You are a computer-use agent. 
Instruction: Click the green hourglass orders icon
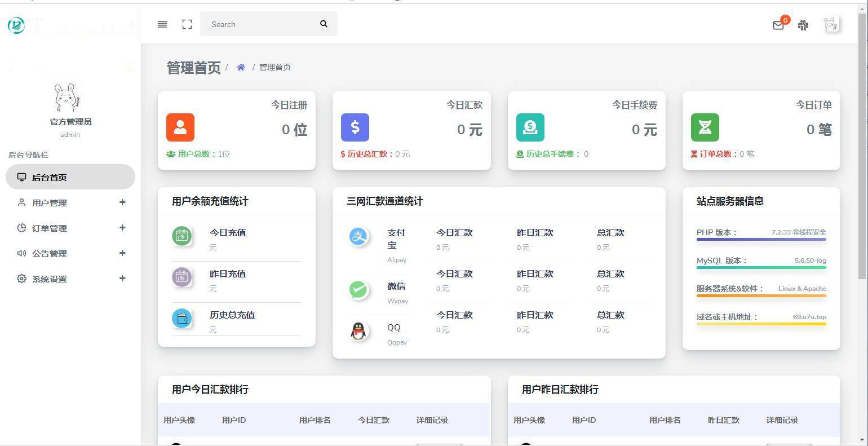point(705,127)
